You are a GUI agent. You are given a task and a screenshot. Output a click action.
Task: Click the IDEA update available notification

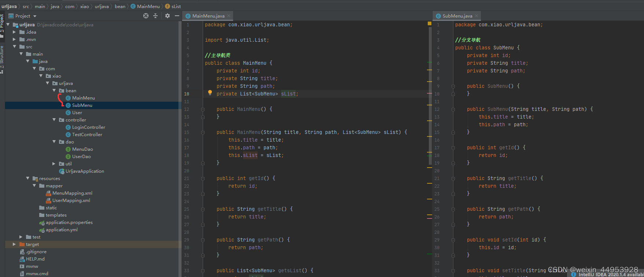coord(607,274)
